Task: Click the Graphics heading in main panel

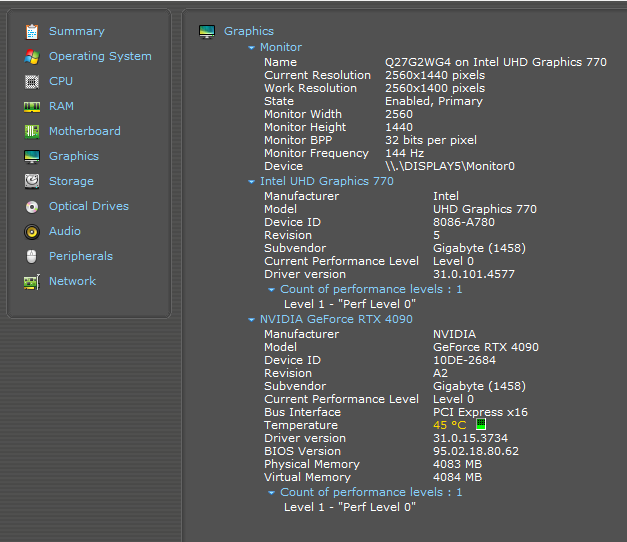Action: click(249, 31)
